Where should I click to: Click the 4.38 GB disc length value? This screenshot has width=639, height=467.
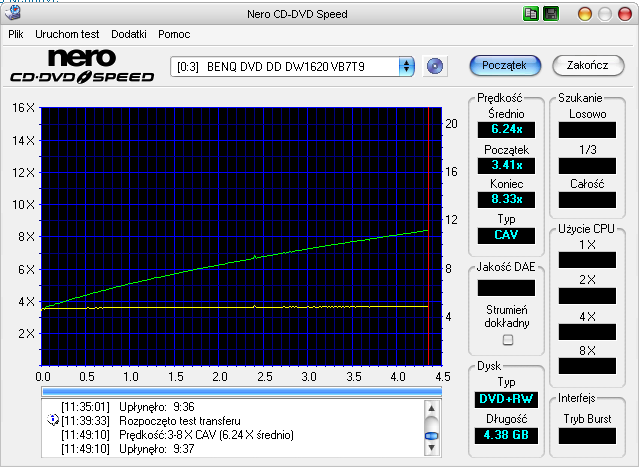click(506, 435)
